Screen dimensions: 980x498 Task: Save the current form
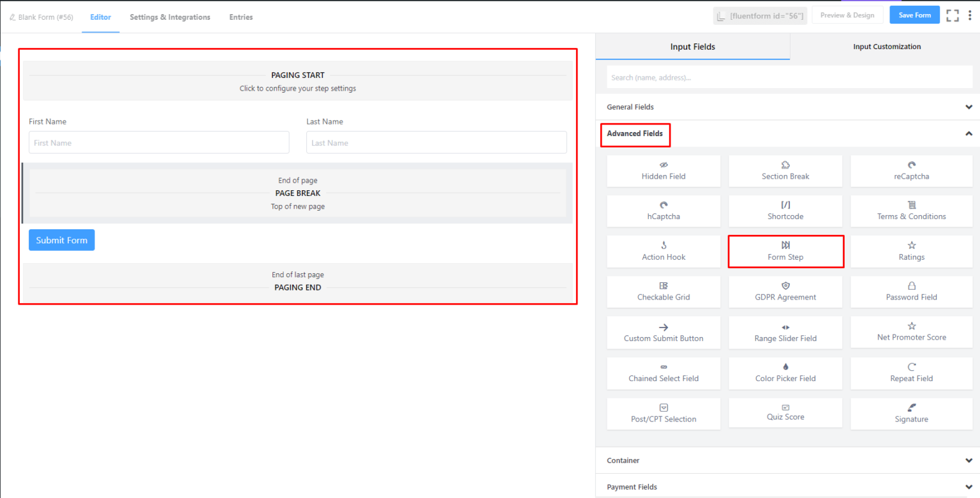[914, 15]
